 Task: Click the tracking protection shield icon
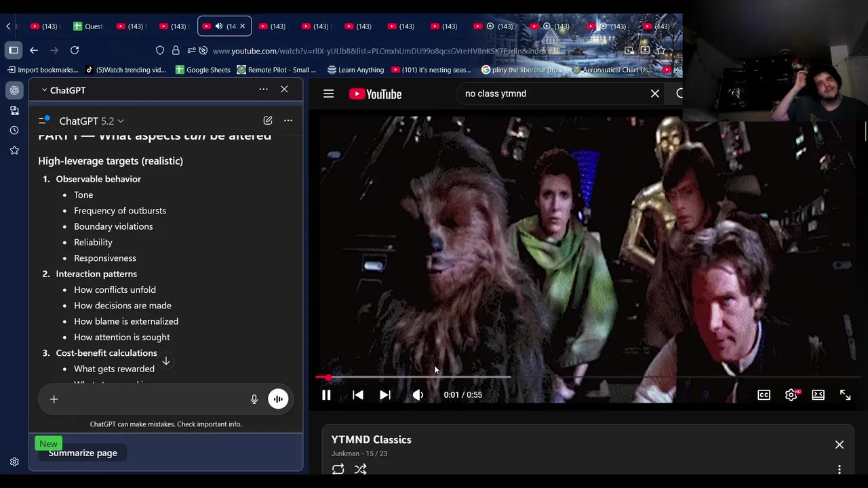click(x=160, y=50)
